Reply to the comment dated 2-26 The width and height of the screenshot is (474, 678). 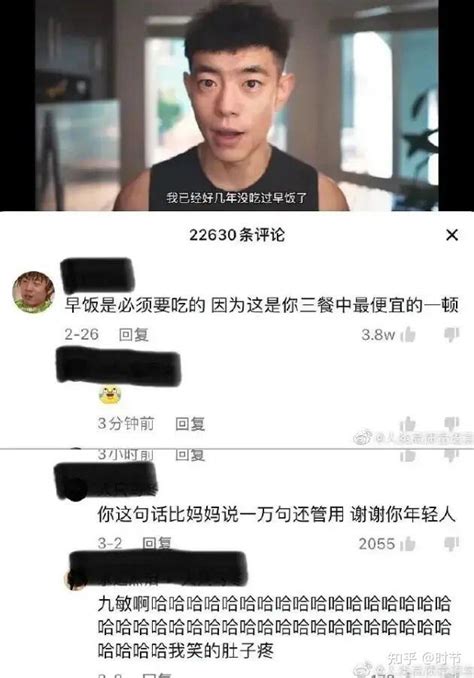tap(134, 334)
